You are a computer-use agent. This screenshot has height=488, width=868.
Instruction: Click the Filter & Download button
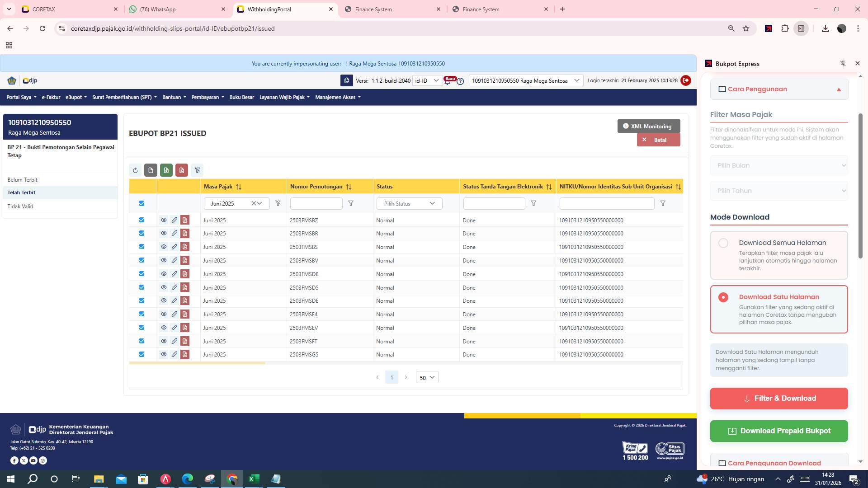[x=778, y=398]
